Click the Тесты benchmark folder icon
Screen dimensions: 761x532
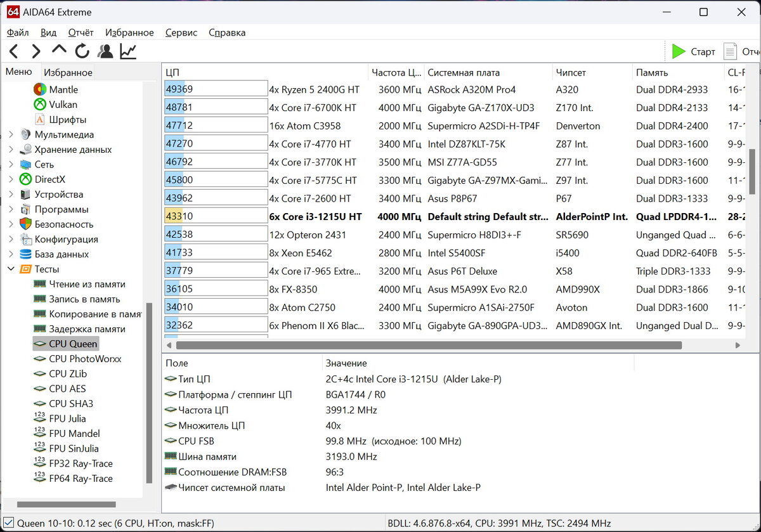25,269
